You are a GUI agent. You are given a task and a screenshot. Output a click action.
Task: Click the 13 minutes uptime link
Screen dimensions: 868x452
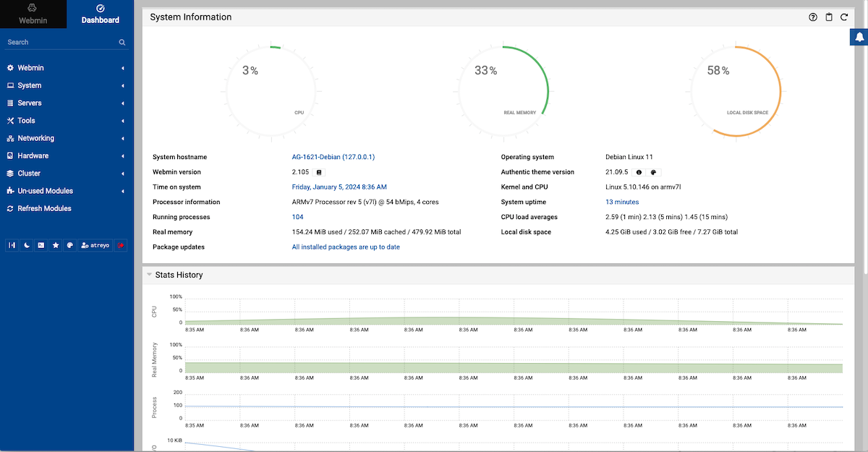coord(622,202)
